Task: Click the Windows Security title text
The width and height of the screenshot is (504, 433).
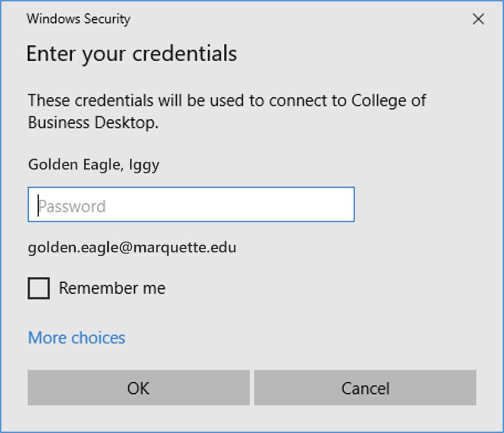Action: [x=78, y=19]
